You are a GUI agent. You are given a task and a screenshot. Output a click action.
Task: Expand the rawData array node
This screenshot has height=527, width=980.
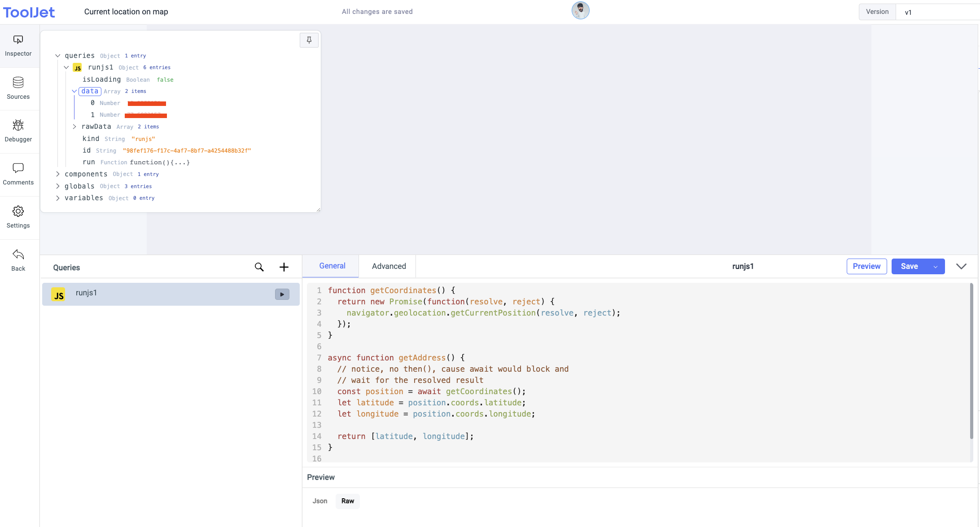point(74,127)
